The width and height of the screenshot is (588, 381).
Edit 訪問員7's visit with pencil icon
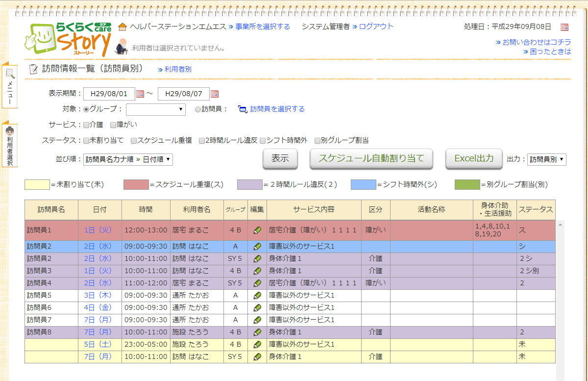257,320
